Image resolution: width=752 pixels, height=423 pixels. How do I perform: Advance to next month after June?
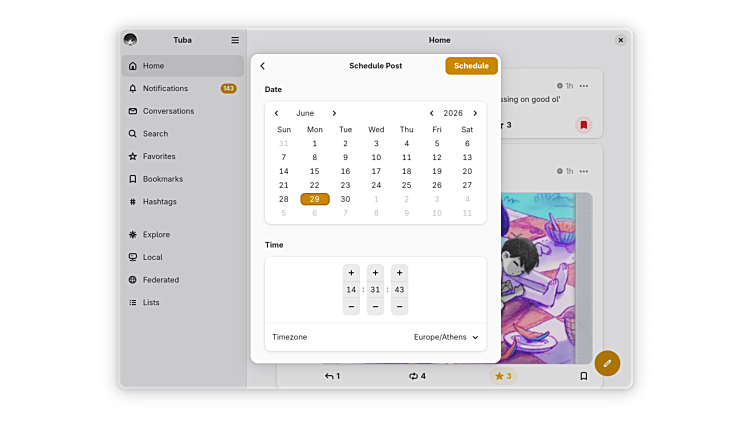click(x=334, y=113)
